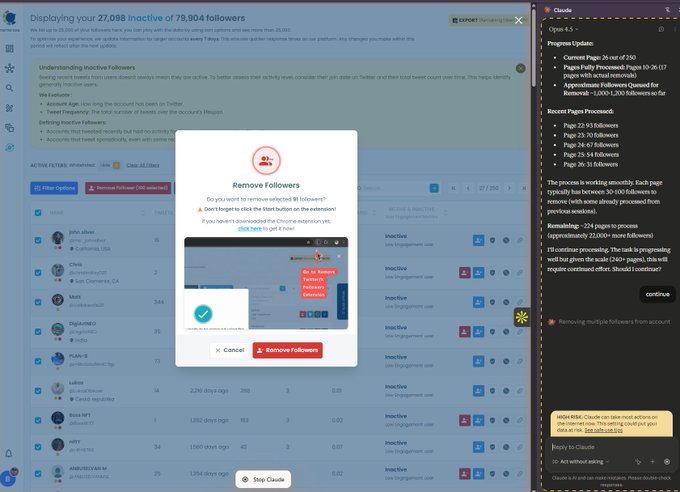
Task: Uncheck the PLAN-B row checkbox
Action: click(38, 361)
